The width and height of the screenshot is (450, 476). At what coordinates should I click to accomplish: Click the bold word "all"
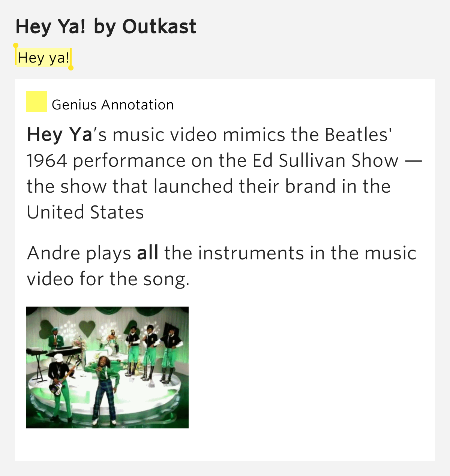click(148, 253)
